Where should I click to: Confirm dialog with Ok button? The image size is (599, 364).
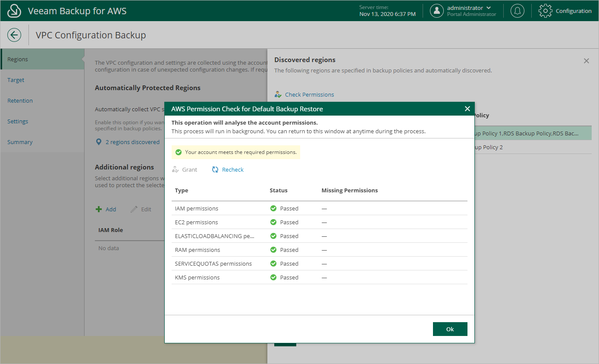click(450, 329)
